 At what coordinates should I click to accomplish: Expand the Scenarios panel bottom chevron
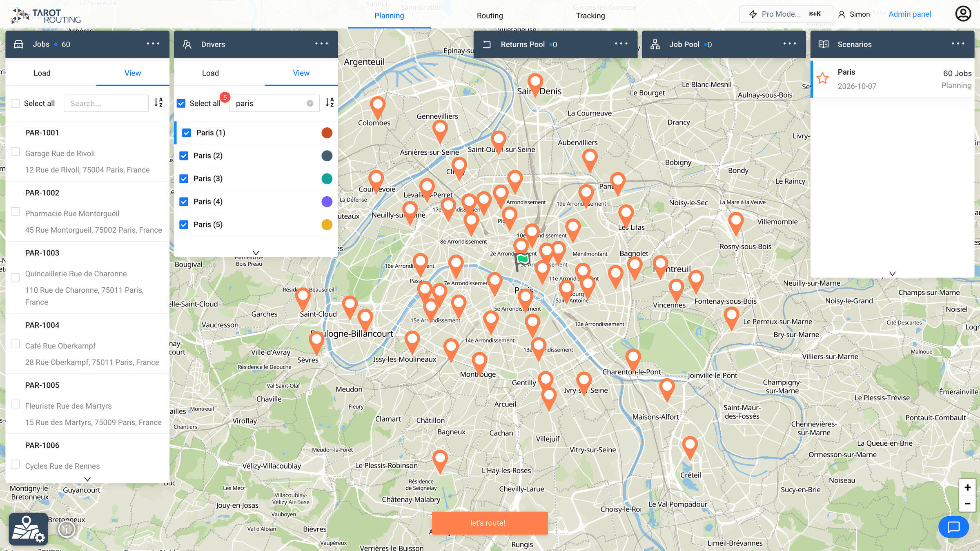893,273
